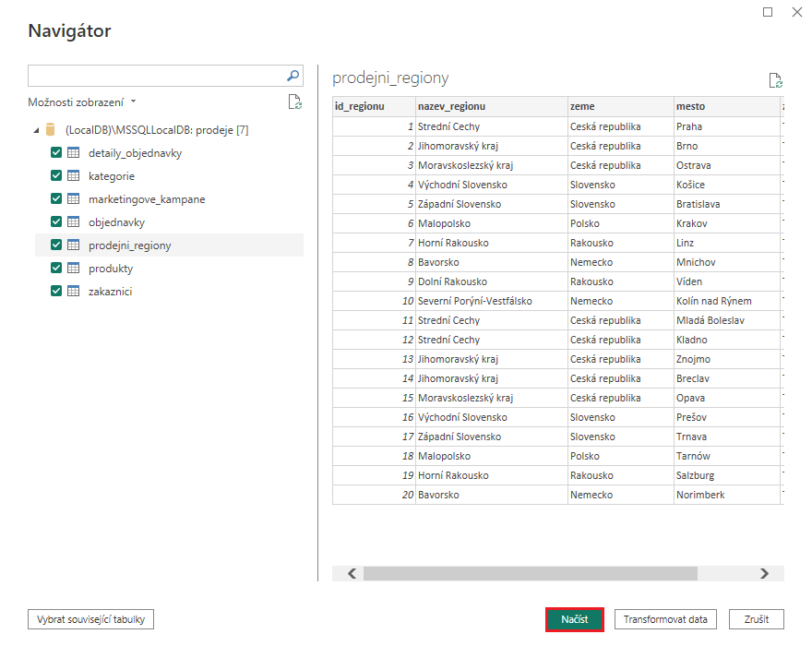
Task: Click the refresh icon beside Možnosti zobrazení
Action: pyautogui.click(x=295, y=102)
